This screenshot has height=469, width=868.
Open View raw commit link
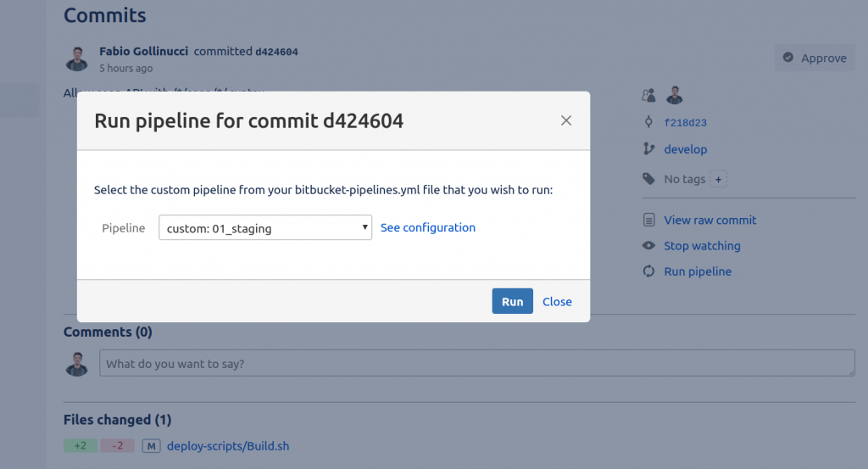pyautogui.click(x=710, y=220)
